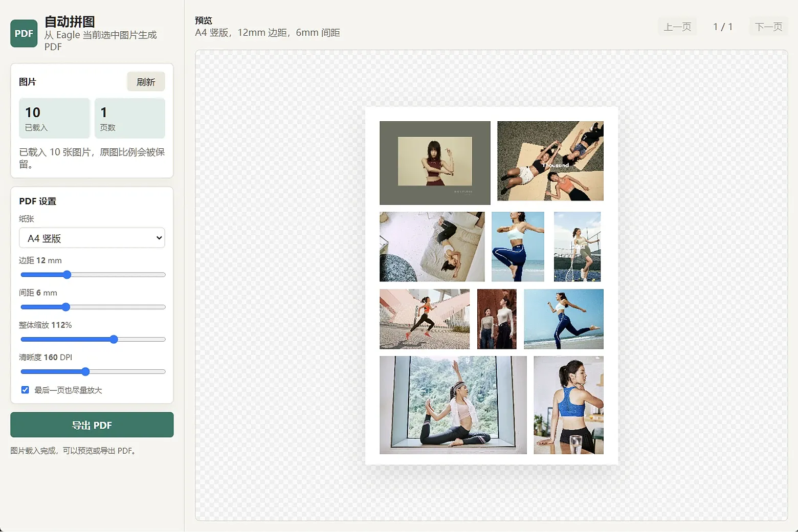798x532 pixels.
Task: Click the 间距 spacing slider handle
Action: tap(65, 307)
